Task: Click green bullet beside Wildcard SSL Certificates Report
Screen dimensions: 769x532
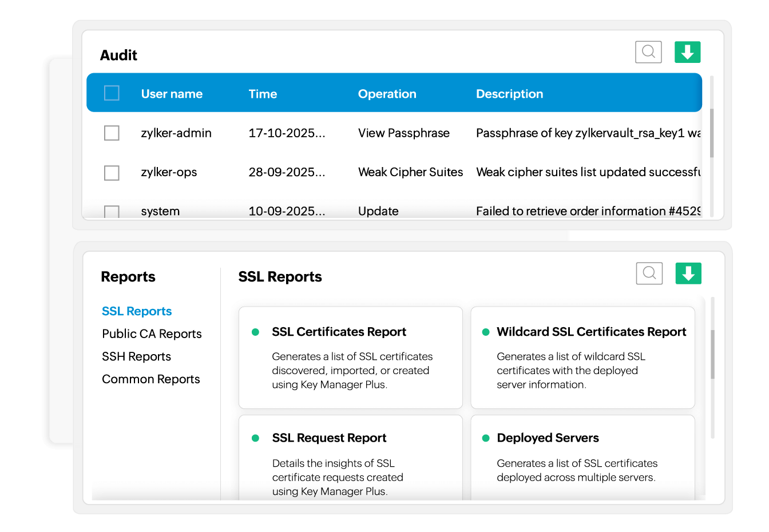Action: pyautogui.click(x=486, y=332)
